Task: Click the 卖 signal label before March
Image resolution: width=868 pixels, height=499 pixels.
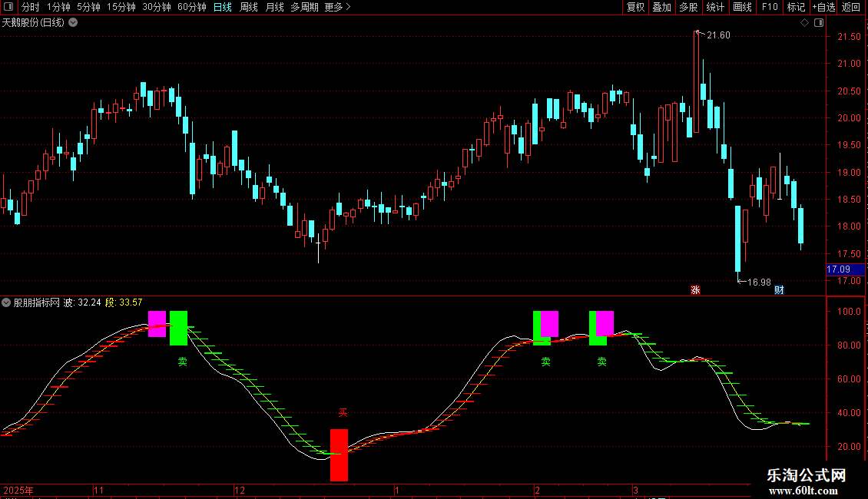Action: 601,362
